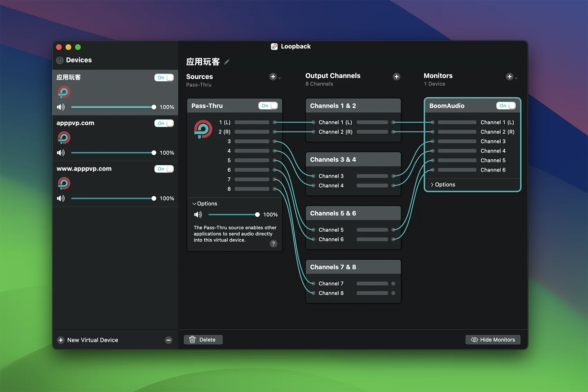The height and width of the screenshot is (392, 588).
Task: Click the www.apppvp.com device volume slider
Action: [113, 198]
